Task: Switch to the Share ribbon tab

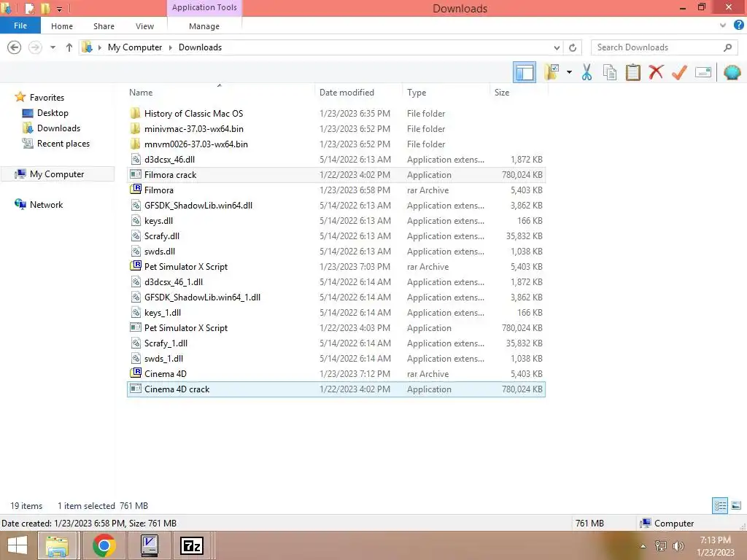Action: pyautogui.click(x=104, y=26)
